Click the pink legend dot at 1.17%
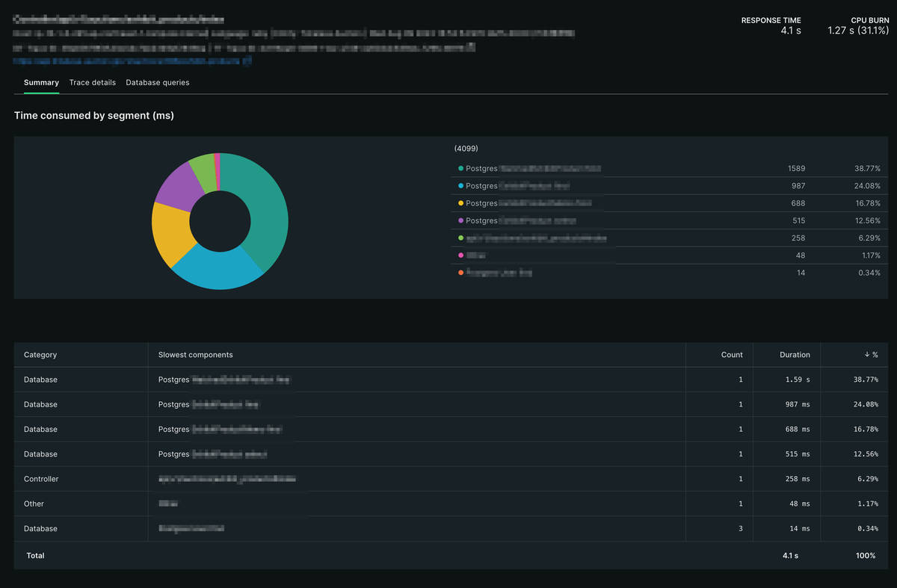The width and height of the screenshot is (897, 588). [x=460, y=256]
